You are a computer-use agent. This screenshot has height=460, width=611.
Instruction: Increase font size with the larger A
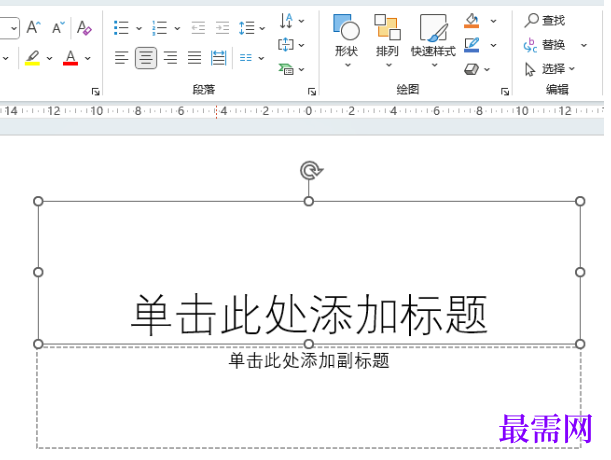click(34, 28)
